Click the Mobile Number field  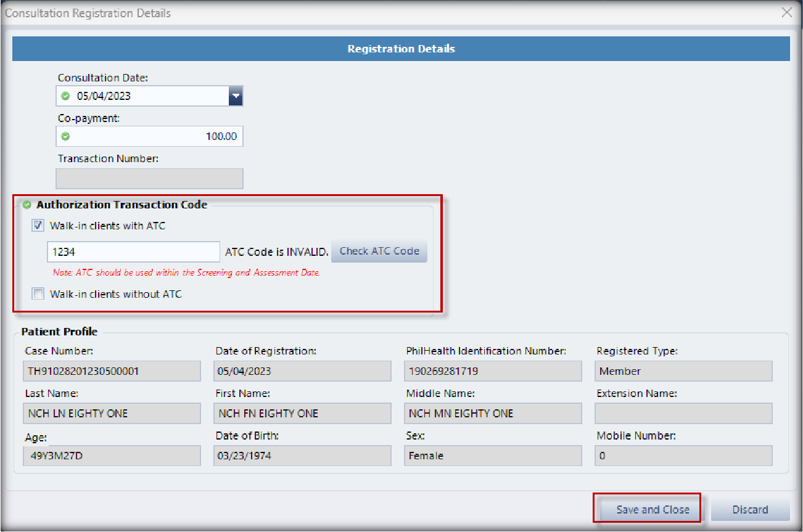pyautogui.click(x=683, y=456)
